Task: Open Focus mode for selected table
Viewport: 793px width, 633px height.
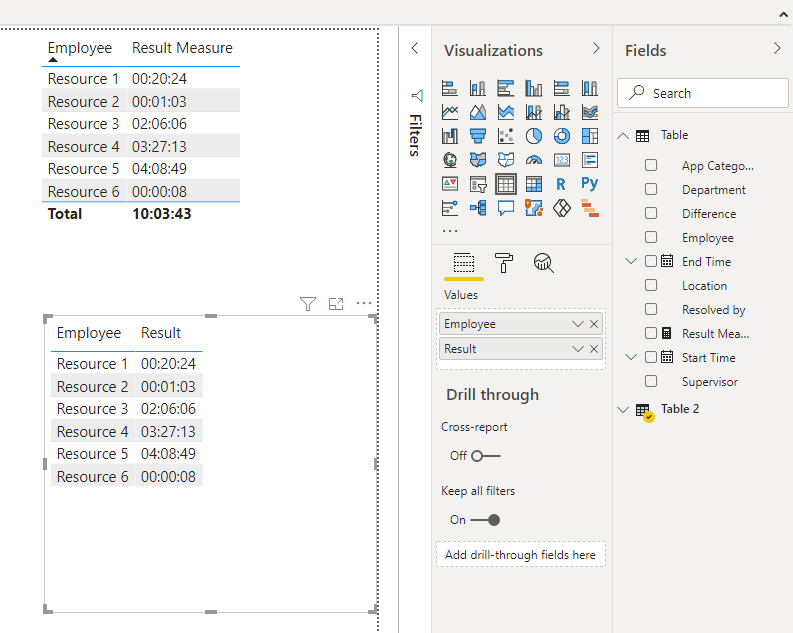Action: [336, 303]
